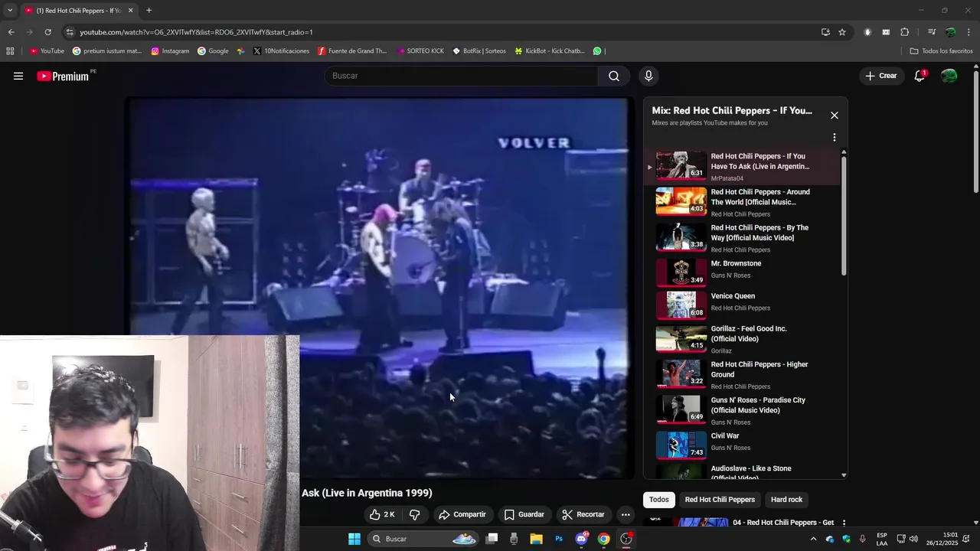Open the SORTEO KICK bookmark
Screen dimensions: 980x551
pos(421,51)
